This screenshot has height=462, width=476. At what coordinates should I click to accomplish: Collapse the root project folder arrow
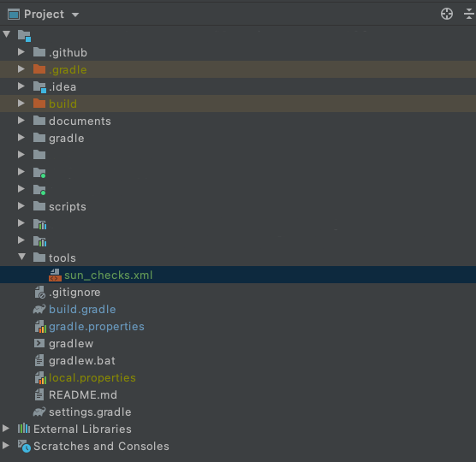click(6, 34)
